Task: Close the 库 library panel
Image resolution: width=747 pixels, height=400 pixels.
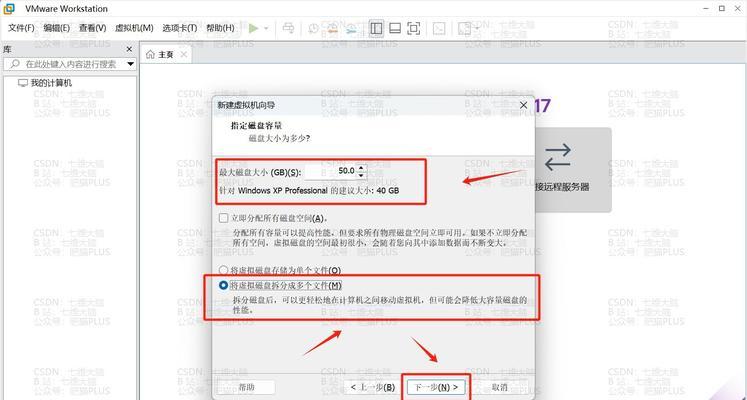Action: coord(129,49)
